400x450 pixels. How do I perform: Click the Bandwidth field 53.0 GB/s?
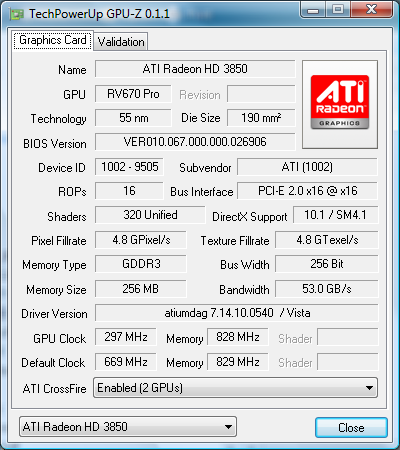pyautogui.click(x=327, y=289)
